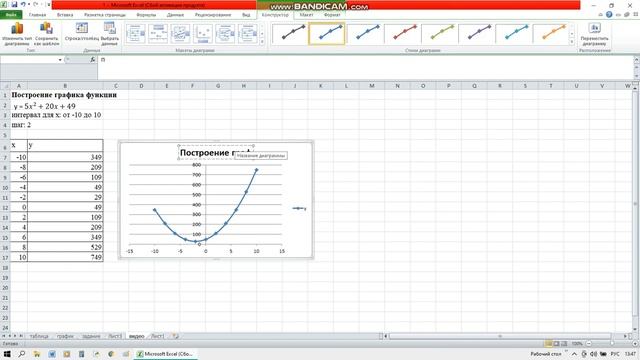Viewport: 640px width, 360px height.
Task: Click Move Chart (Переместить диаграмму)
Action: [594, 34]
